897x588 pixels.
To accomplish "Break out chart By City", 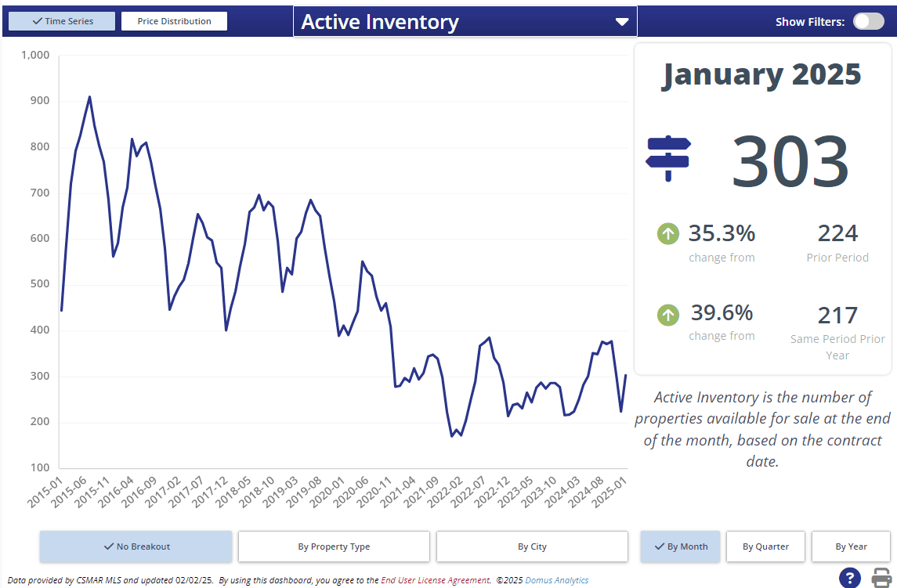I will click(x=532, y=547).
